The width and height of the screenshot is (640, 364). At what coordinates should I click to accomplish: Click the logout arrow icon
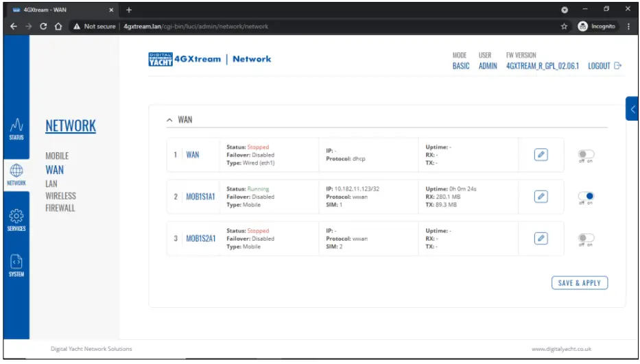click(x=618, y=66)
